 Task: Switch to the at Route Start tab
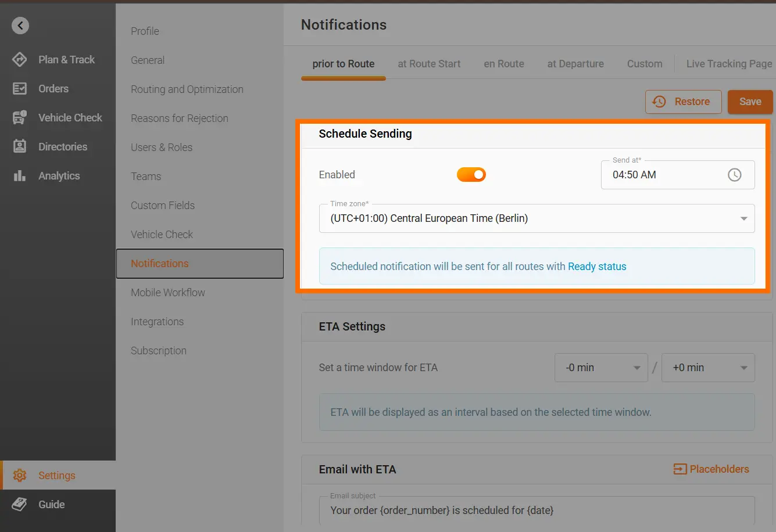(429, 64)
